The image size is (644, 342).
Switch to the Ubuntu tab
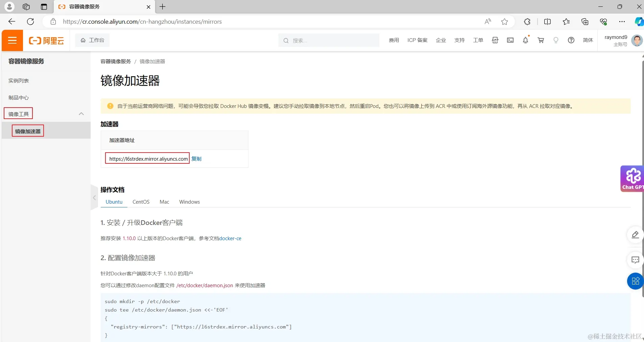coord(114,202)
